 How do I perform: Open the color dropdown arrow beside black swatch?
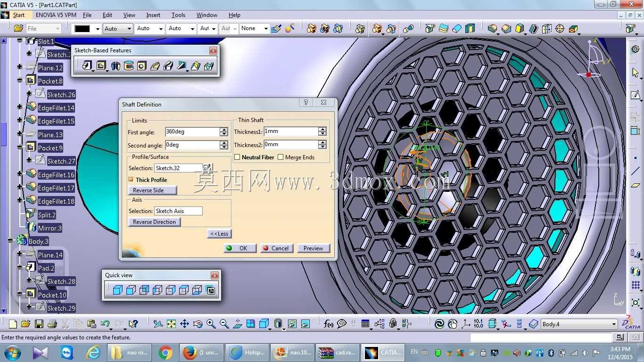click(x=98, y=29)
